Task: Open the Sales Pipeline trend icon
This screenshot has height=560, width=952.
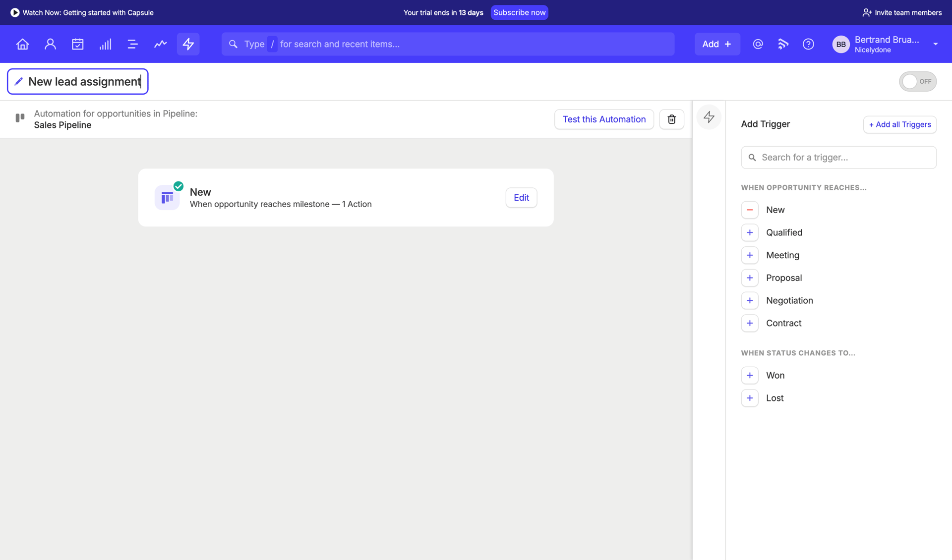Action: coord(160,44)
